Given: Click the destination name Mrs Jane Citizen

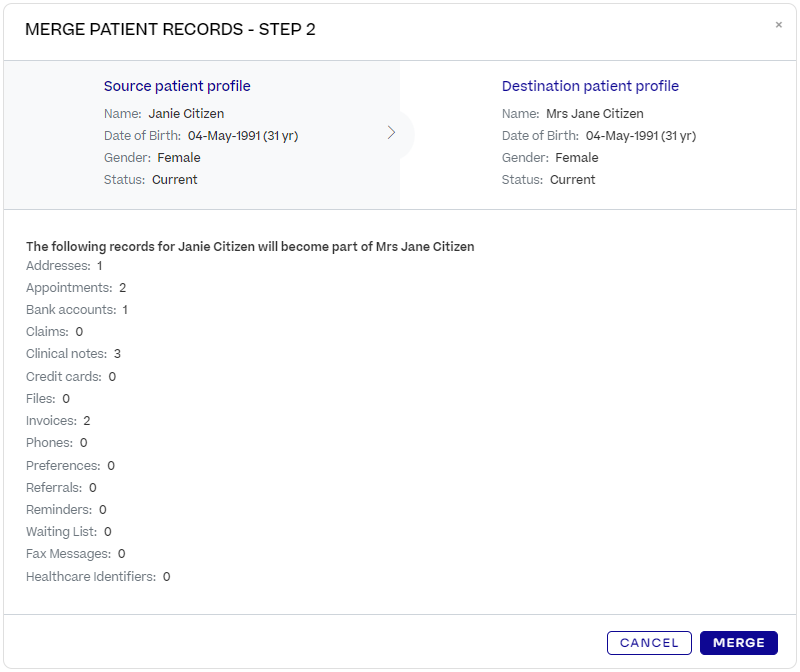Looking at the screenshot, I should pos(595,113).
